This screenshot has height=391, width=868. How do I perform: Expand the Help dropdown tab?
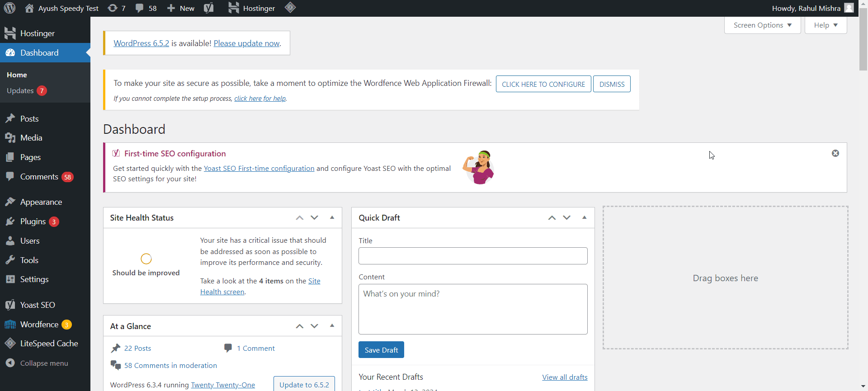tap(826, 25)
